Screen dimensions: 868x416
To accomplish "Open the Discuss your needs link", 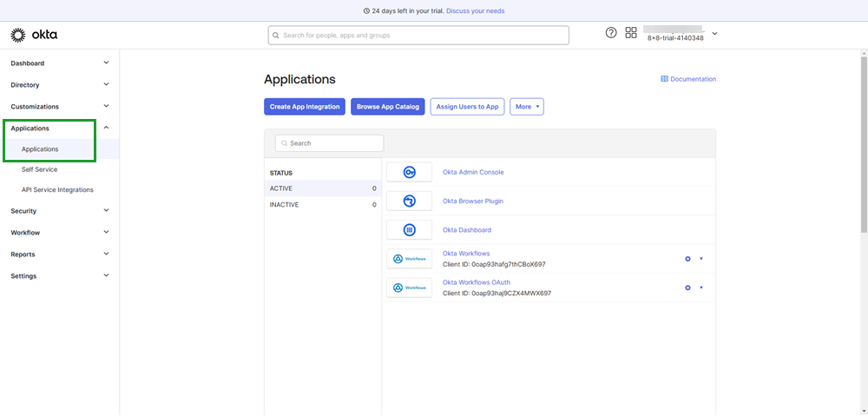I will pos(476,11).
